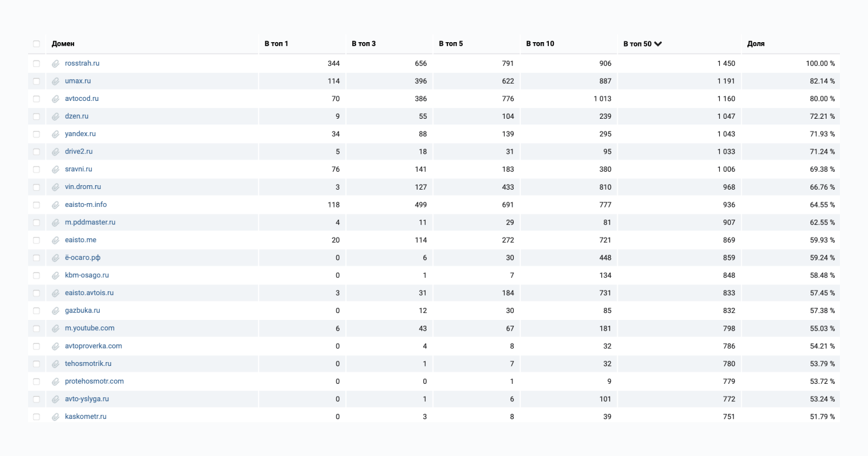868x456 pixels.
Task: Click the paperclip icon next to dzen.ru
Action: 56,117
